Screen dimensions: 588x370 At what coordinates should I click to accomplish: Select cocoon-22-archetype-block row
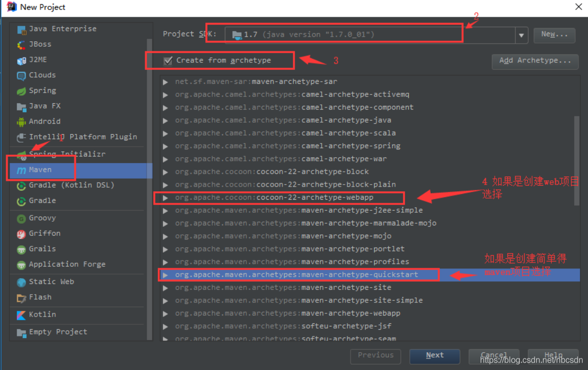click(x=370, y=172)
